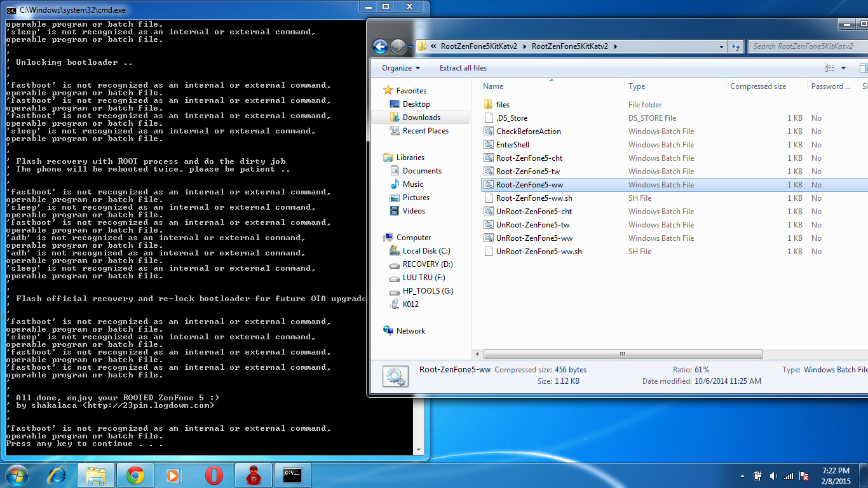Select Root-ZenFone5-tw batch file icon
Image resolution: width=868 pixels, height=488 pixels.
coord(488,172)
